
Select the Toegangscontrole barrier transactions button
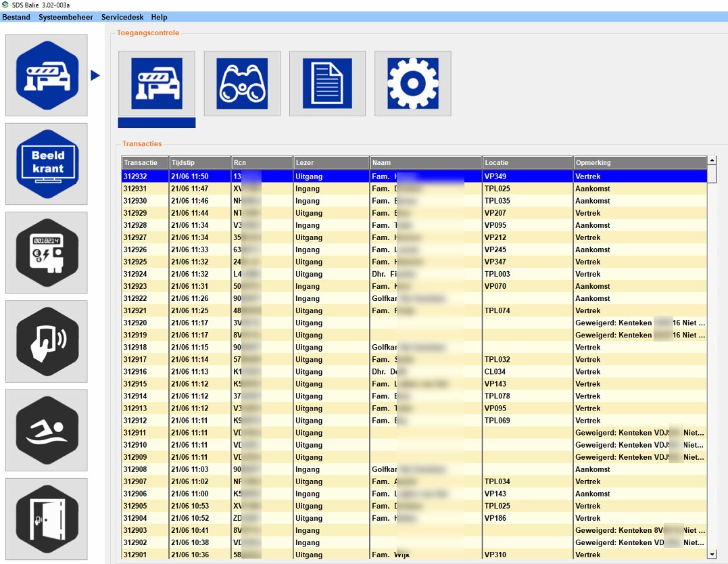pos(157,84)
